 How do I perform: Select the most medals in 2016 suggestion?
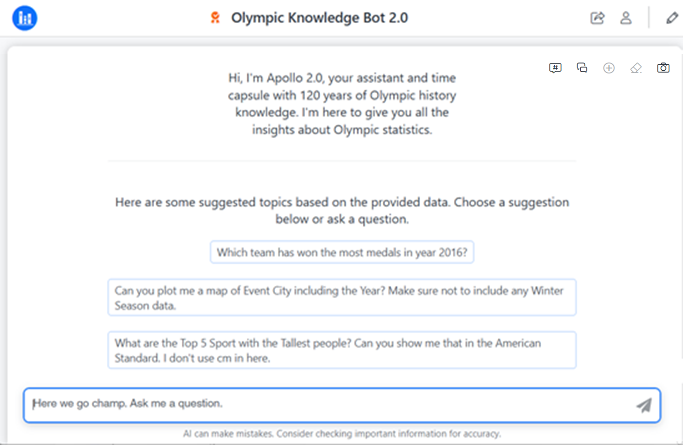(342, 253)
